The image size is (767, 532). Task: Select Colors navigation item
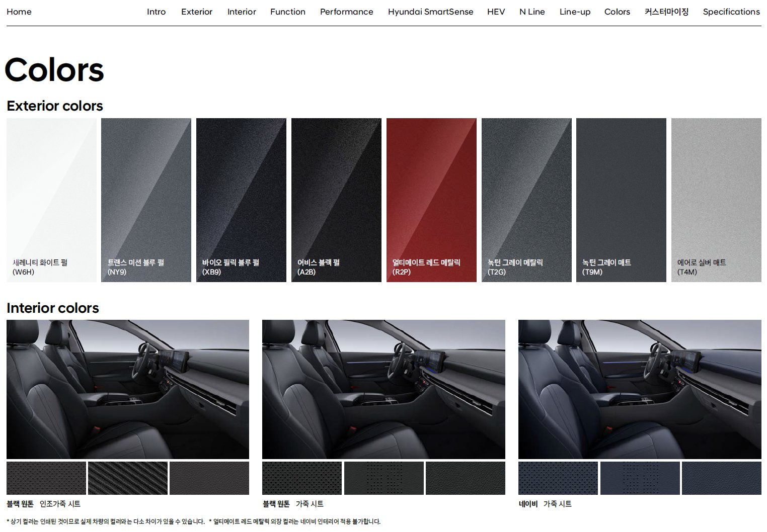617,12
